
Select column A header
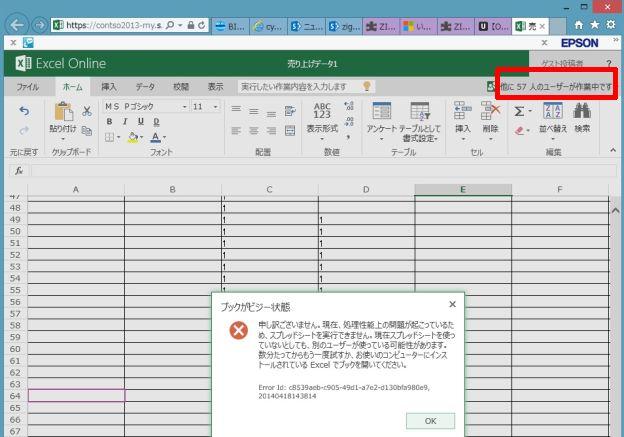tap(76, 189)
